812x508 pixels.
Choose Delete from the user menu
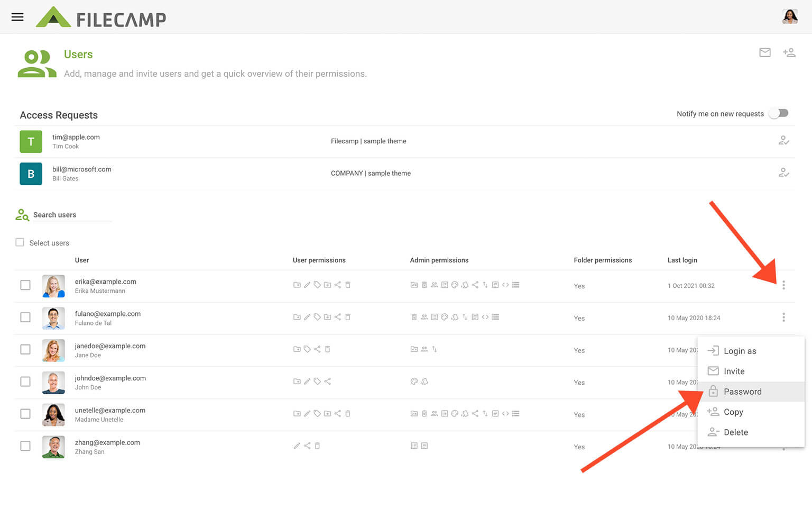pyautogui.click(x=735, y=432)
